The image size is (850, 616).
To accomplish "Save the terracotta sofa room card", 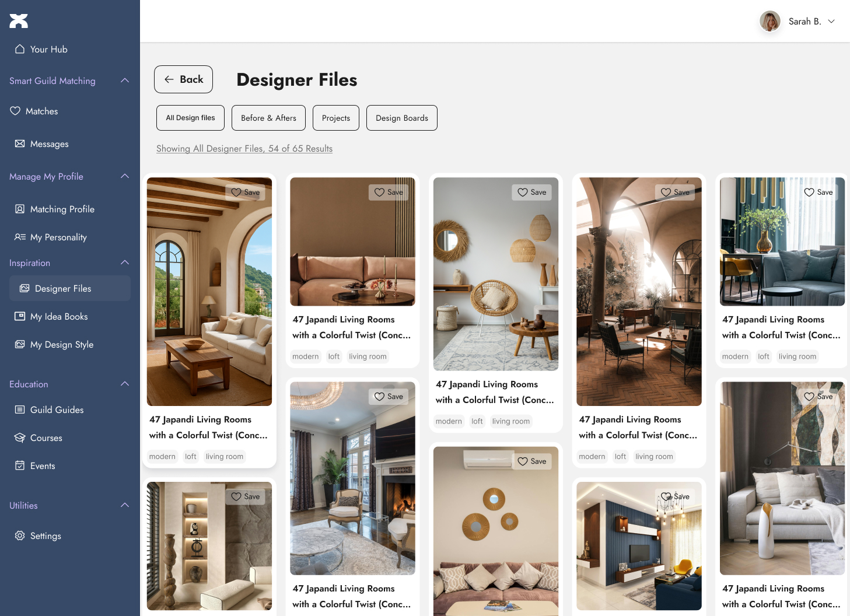I will coord(389,192).
